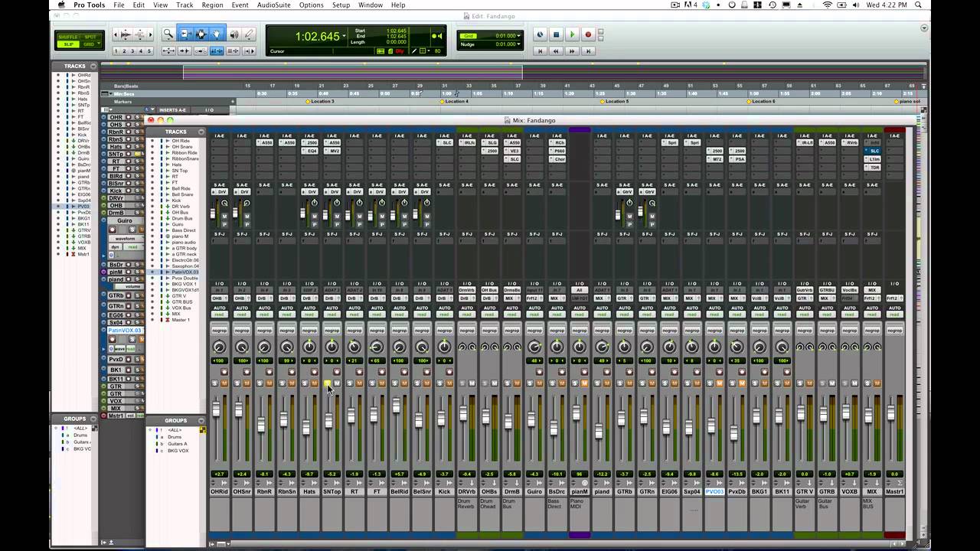Click the OHRid channel volume fader
980x551 pixels.
tap(216, 409)
